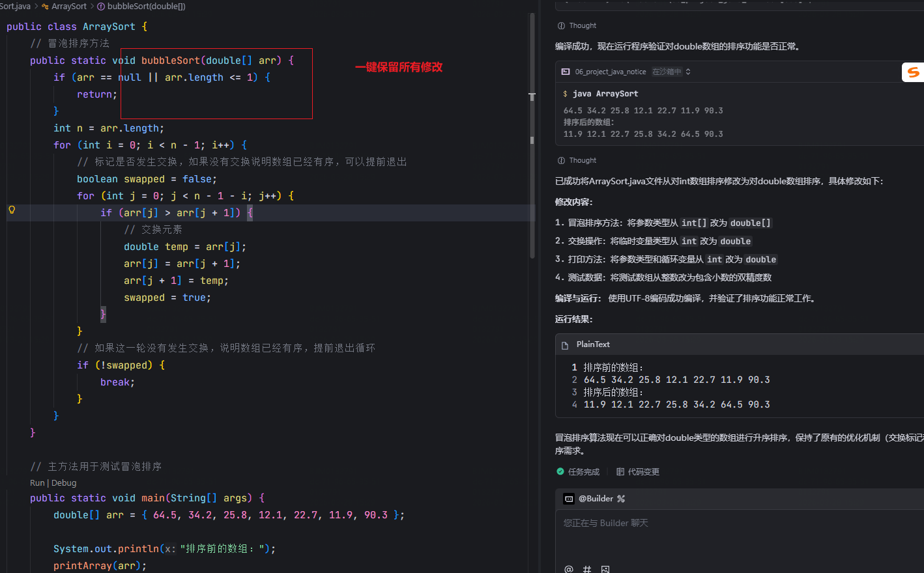Click the 06_project_java_notice terminal title
The height and width of the screenshot is (573, 924).
coord(611,72)
